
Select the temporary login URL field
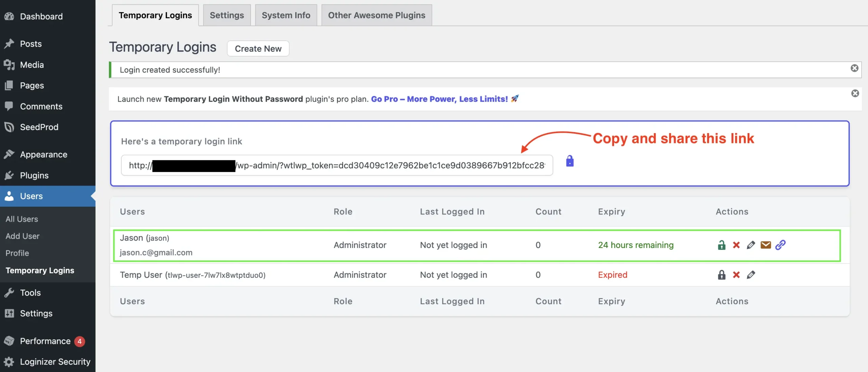point(337,165)
